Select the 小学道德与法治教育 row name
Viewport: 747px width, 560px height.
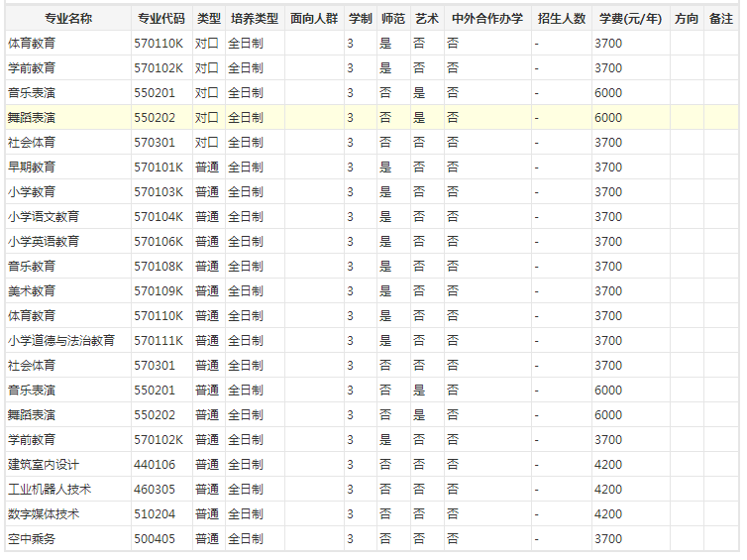(x=61, y=341)
